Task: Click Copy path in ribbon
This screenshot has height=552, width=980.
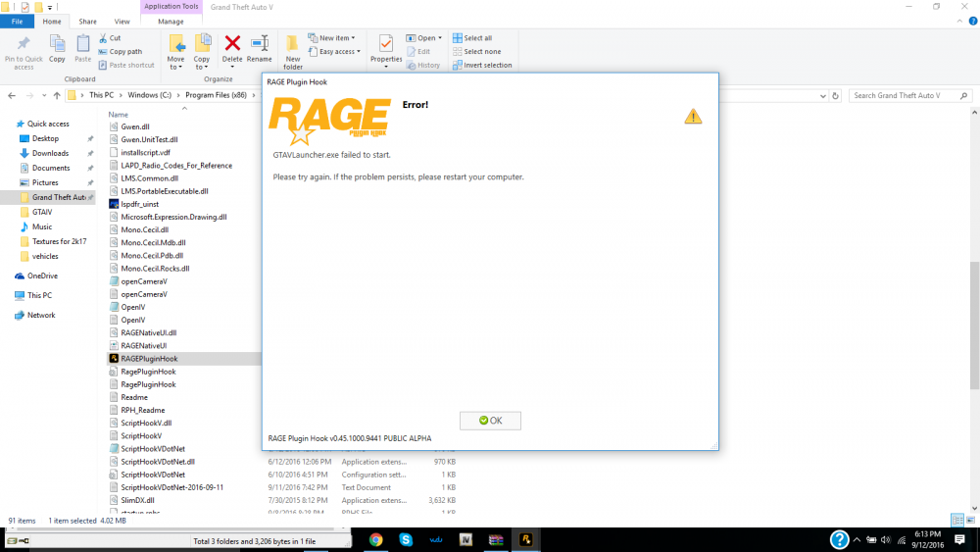Action: [121, 51]
